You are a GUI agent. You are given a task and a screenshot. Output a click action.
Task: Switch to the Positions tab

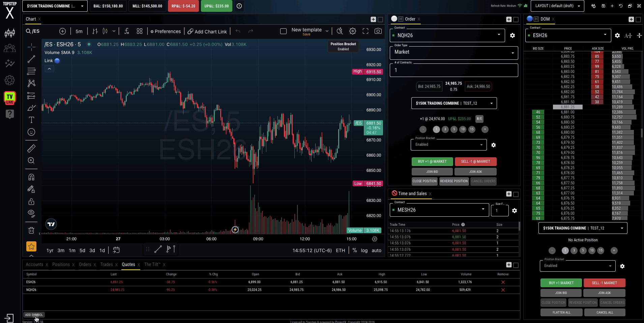[61, 265]
